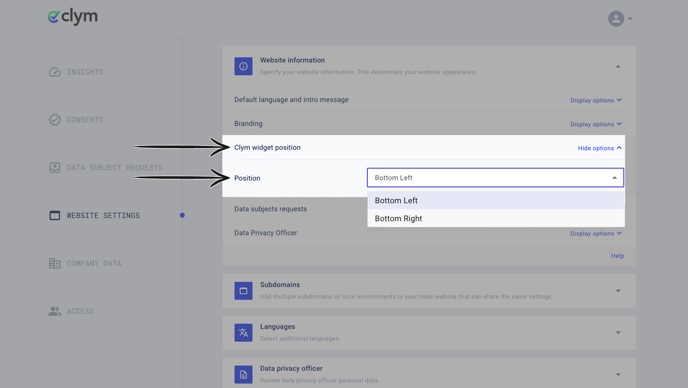The image size is (688, 388).
Task: Click the Subdomains window icon
Action: [x=243, y=291]
